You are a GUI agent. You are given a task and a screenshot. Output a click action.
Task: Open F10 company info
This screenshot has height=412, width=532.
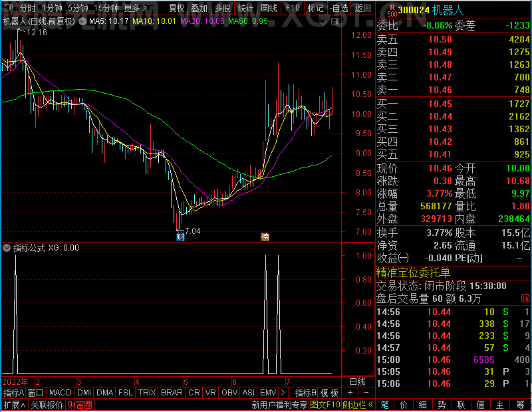293,8
